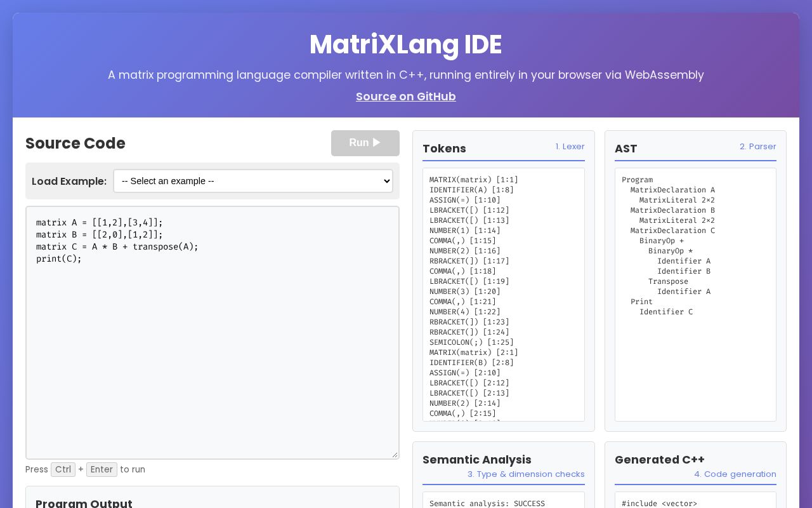The height and width of the screenshot is (508, 812).
Task: Click the Source Code heading
Action: (x=75, y=144)
